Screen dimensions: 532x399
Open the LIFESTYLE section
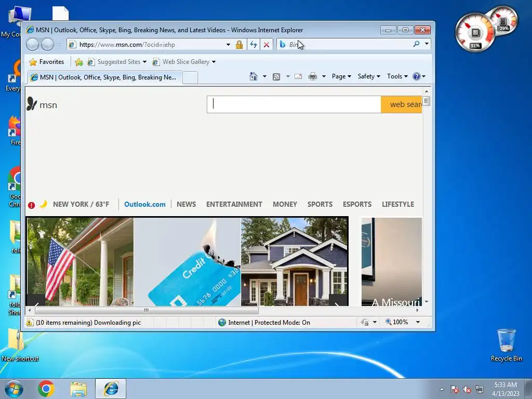(398, 204)
